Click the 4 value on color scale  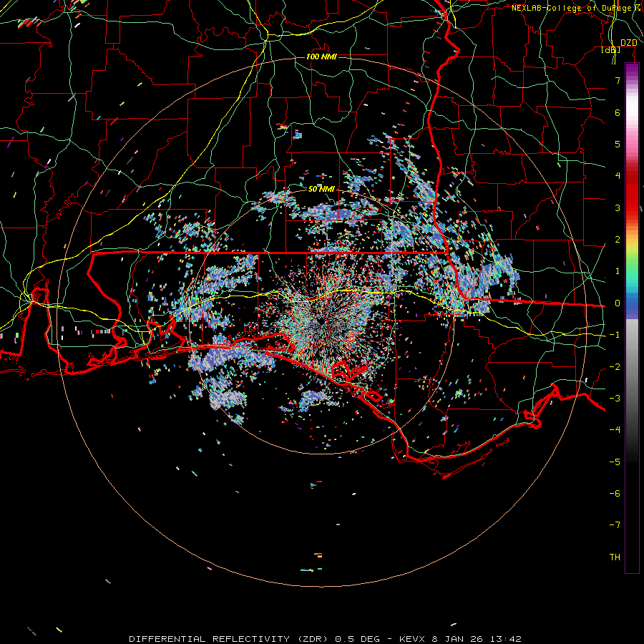pos(618,176)
